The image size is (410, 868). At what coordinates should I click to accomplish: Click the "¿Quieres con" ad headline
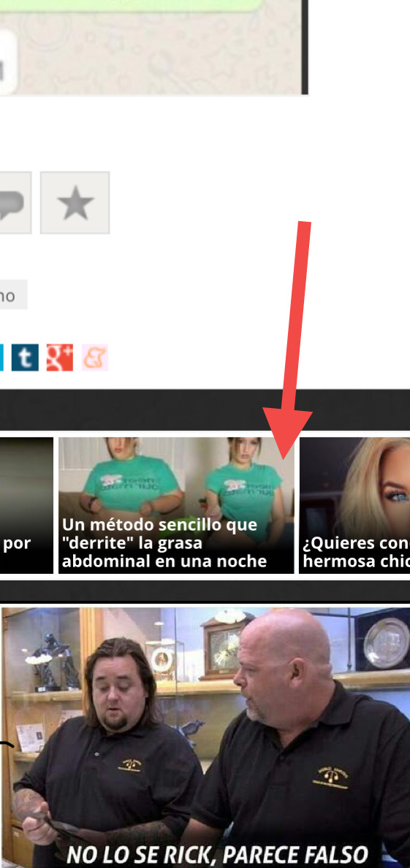(x=356, y=543)
